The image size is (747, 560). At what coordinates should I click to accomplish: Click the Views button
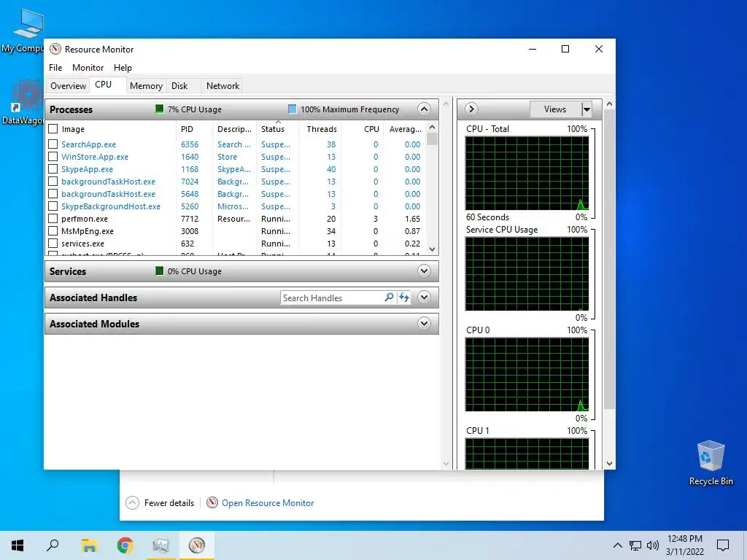[555, 109]
